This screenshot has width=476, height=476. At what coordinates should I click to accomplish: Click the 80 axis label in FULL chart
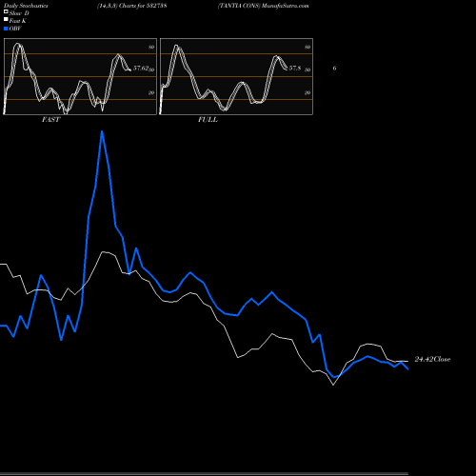point(307,47)
